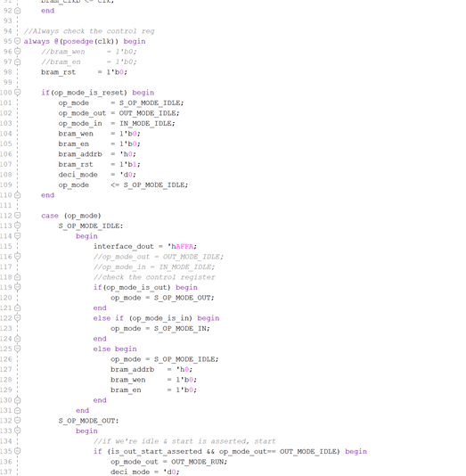Click 'S_OP_MODE_IN;' on line 123
The image size is (466, 476).
pyautogui.click(x=182, y=329)
